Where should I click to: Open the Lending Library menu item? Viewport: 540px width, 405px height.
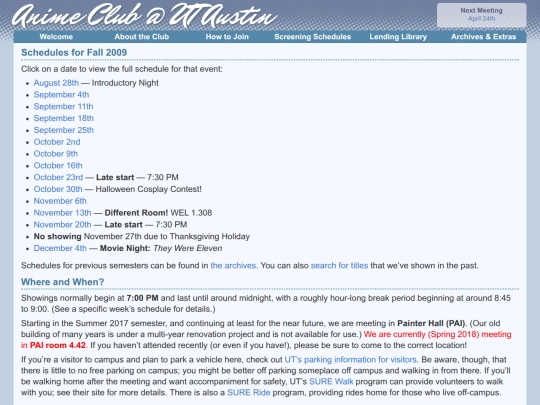(x=398, y=37)
